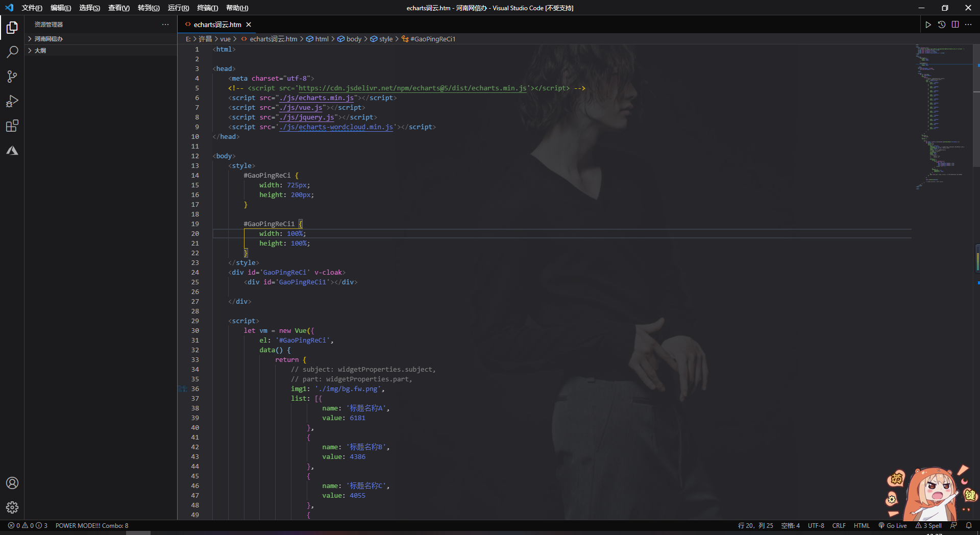
Task: Click 许昌 breadcrumb segment
Action: point(205,39)
